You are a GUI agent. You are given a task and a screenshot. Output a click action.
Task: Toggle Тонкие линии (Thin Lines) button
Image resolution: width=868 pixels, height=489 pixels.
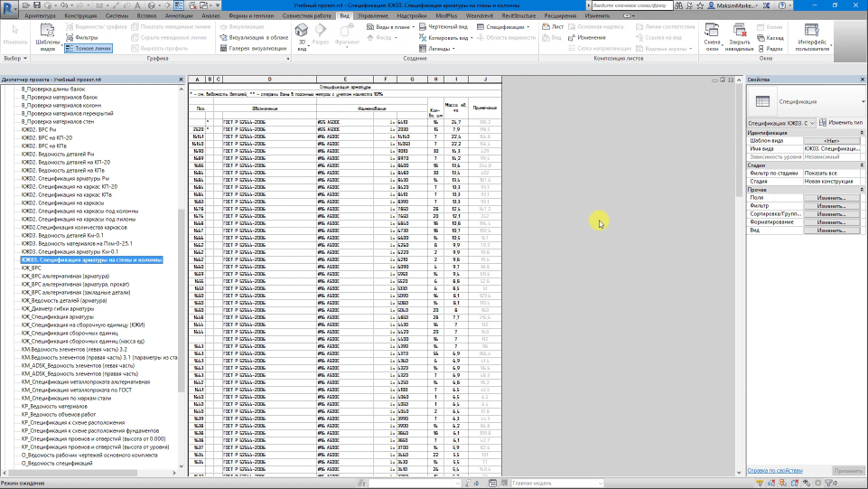[x=89, y=48]
